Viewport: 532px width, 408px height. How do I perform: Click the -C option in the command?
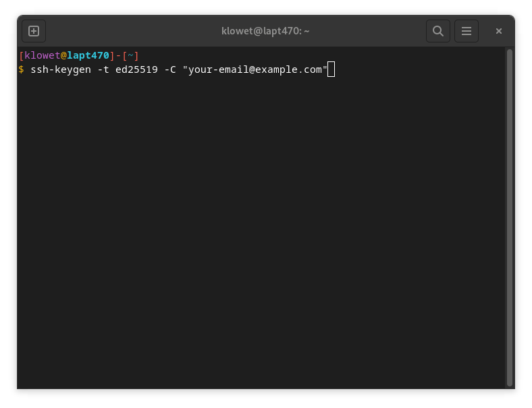(169, 69)
